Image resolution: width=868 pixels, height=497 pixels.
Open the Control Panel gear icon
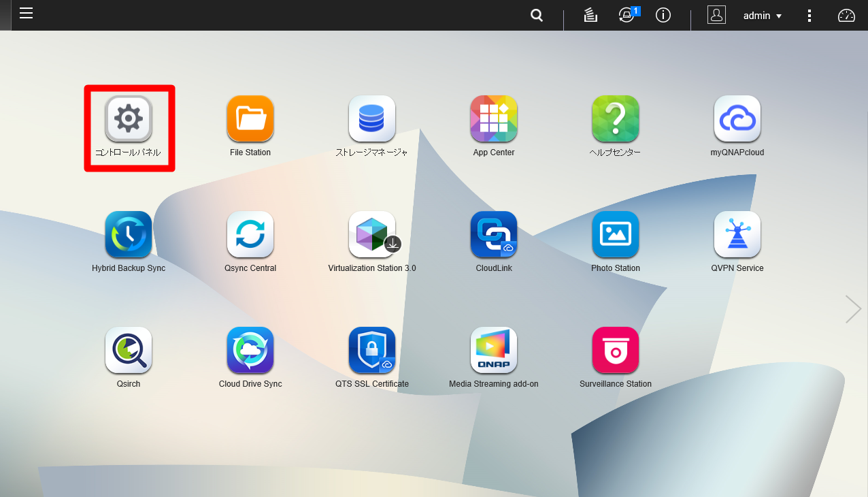tap(129, 118)
